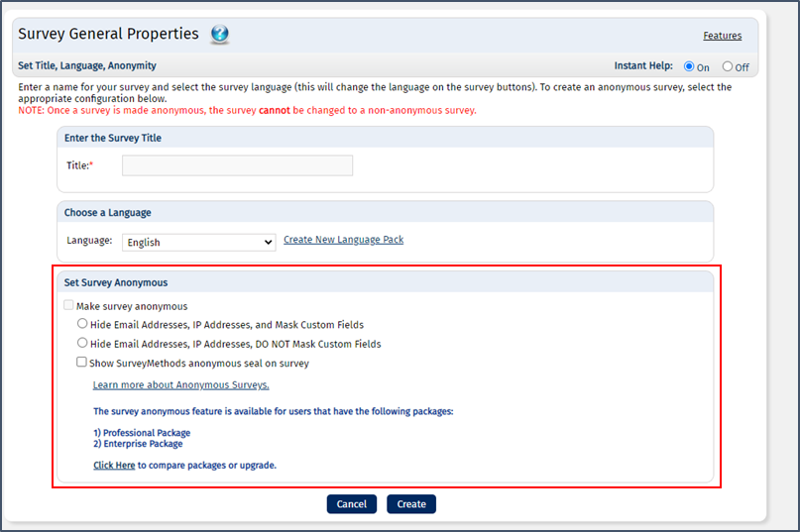Click the Survey General Properties heading
Screen dimensions: 800x532
(108, 34)
